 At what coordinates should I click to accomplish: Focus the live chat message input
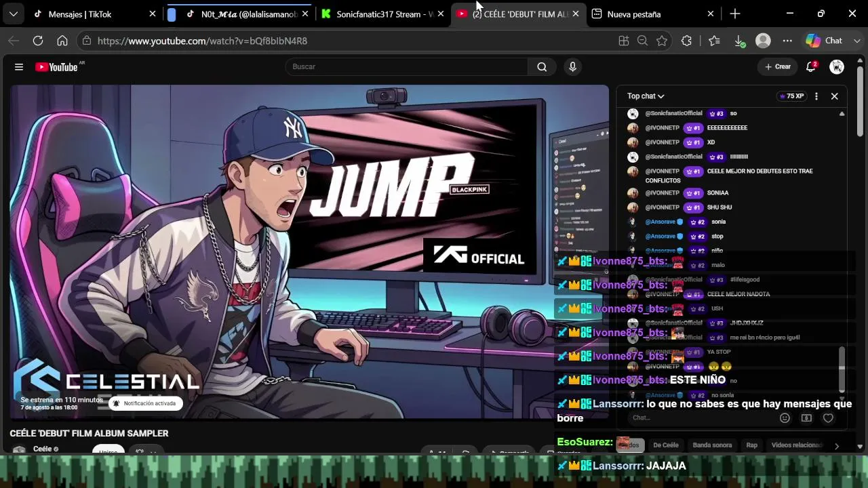702,418
